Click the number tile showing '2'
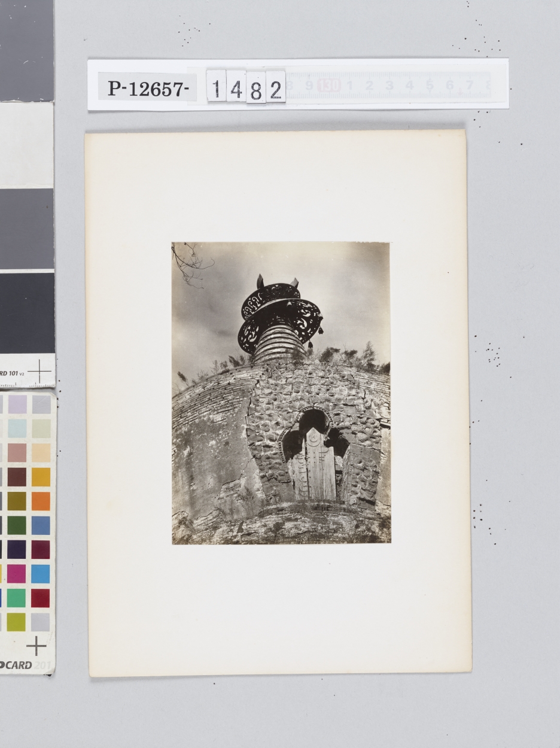The width and height of the screenshot is (560, 748). 275,86
